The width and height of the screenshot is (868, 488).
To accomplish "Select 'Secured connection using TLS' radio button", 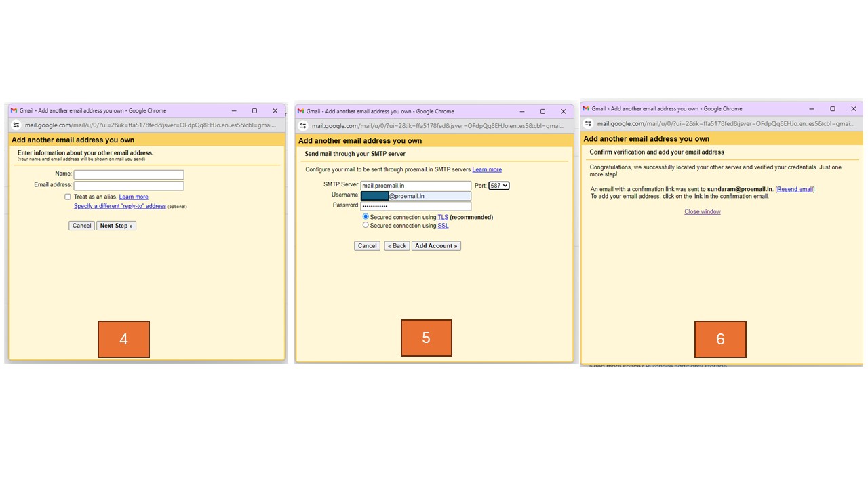I will 366,217.
